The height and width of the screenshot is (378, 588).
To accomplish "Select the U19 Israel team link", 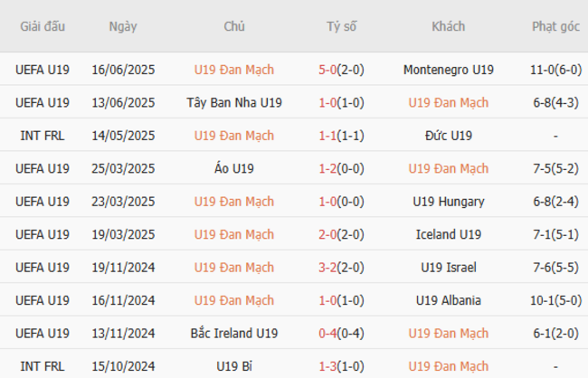I will coord(448,268).
